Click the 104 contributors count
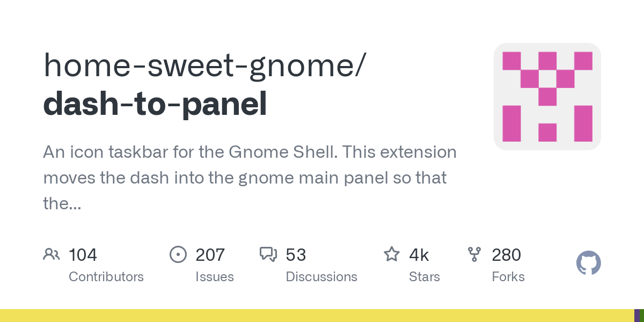Screen dimensions: 644x322 click(x=83, y=255)
